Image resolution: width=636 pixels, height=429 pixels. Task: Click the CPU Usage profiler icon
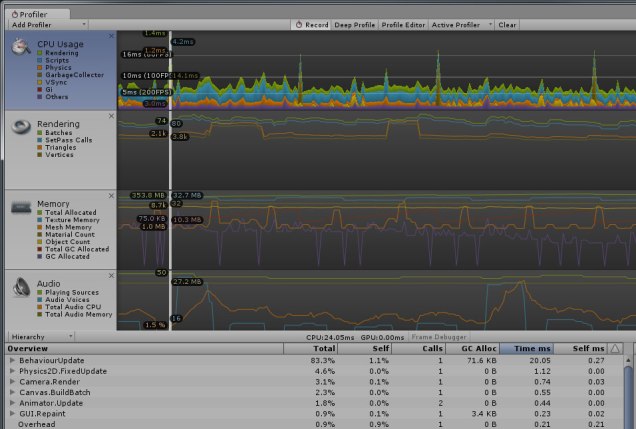[x=20, y=46]
